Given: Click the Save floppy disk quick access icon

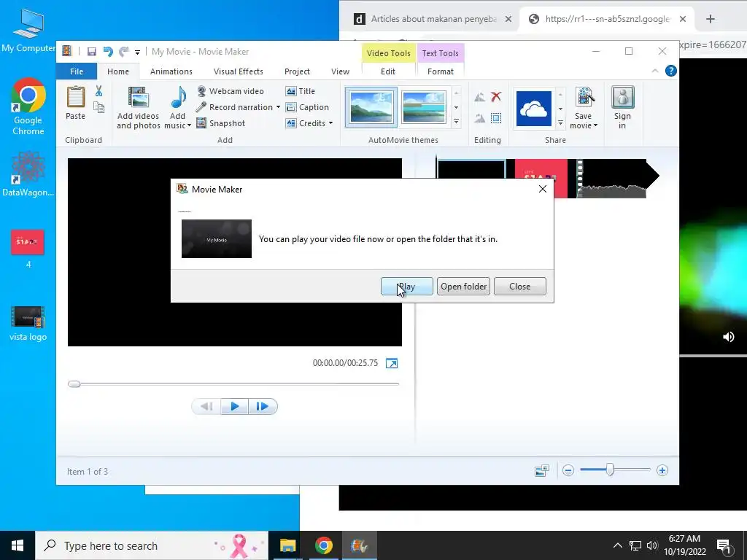Looking at the screenshot, I should [91, 52].
